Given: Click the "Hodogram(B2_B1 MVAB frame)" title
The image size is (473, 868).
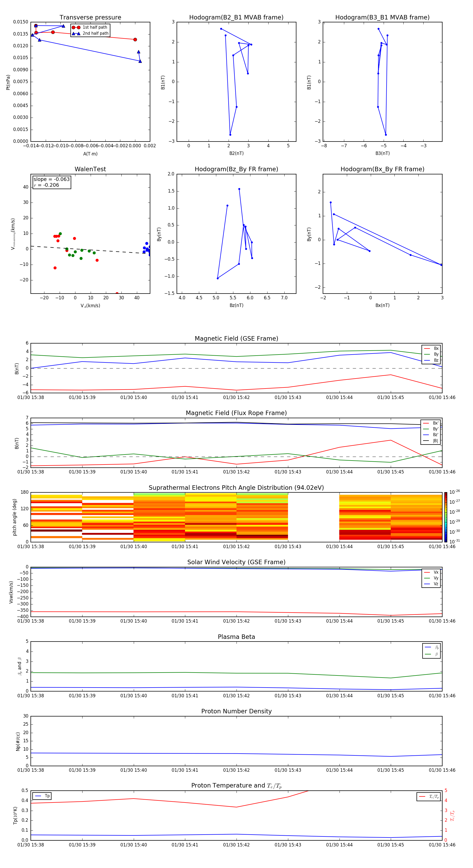Looking at the screenshot, I should [x=236, y=17].
